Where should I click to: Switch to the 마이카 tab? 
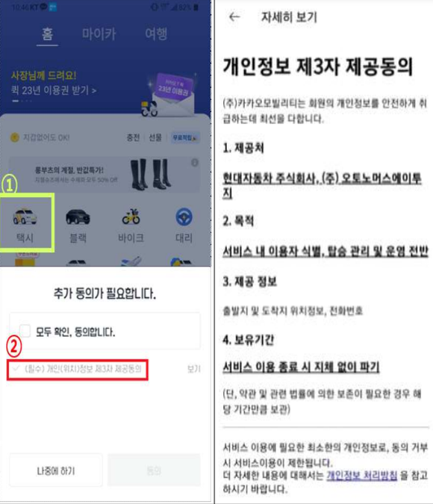point(99,34)
